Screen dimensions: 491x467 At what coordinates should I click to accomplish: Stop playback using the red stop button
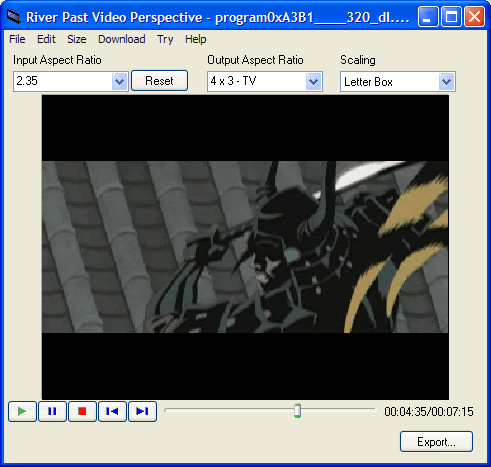82,411
